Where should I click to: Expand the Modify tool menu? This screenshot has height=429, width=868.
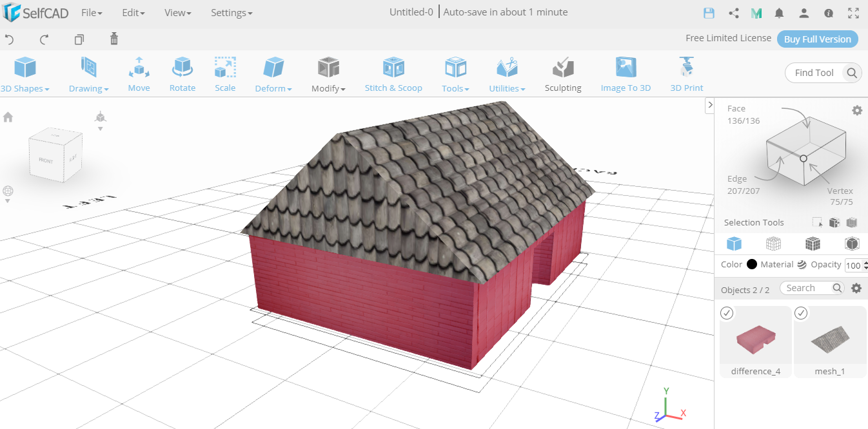(328, 75)
